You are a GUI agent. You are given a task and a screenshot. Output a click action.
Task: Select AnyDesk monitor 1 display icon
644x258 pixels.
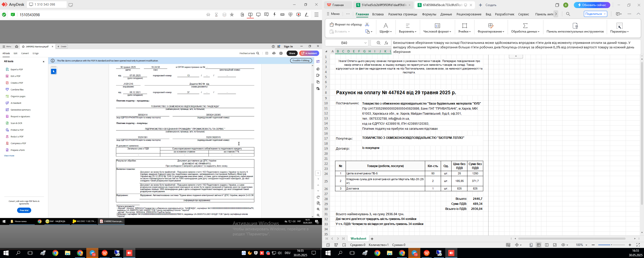coord(250,15)
